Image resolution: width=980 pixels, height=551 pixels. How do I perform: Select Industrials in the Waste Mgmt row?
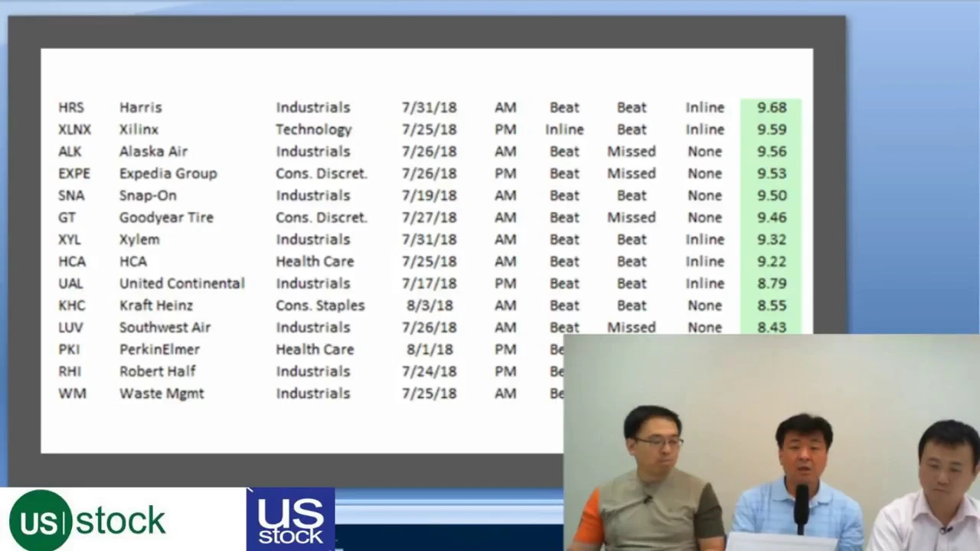click(x=313, y=393)
